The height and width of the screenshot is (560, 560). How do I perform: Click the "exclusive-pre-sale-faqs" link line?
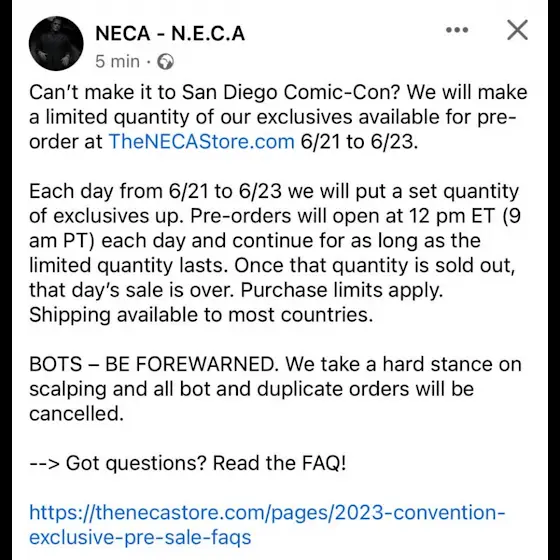click(x=140, y=537)
